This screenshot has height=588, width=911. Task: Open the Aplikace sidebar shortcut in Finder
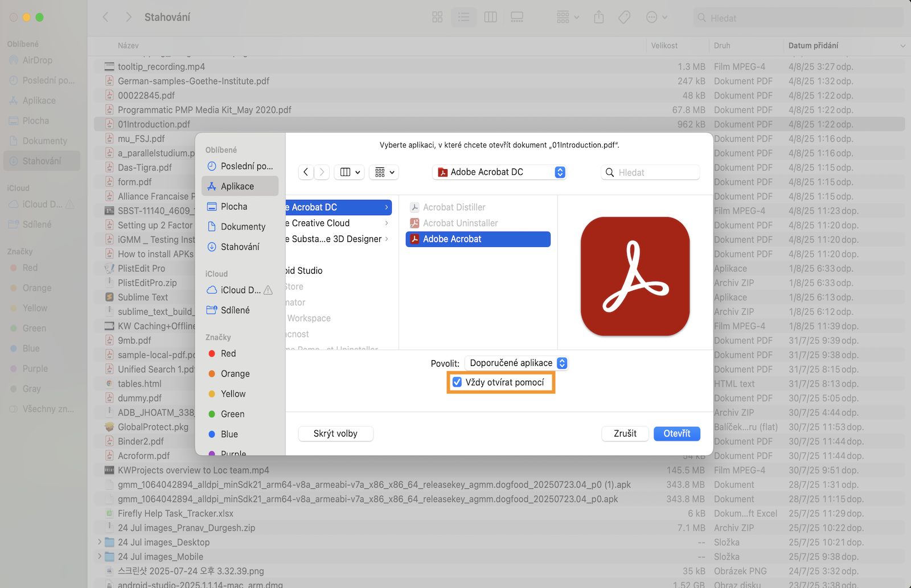(39, 100)
